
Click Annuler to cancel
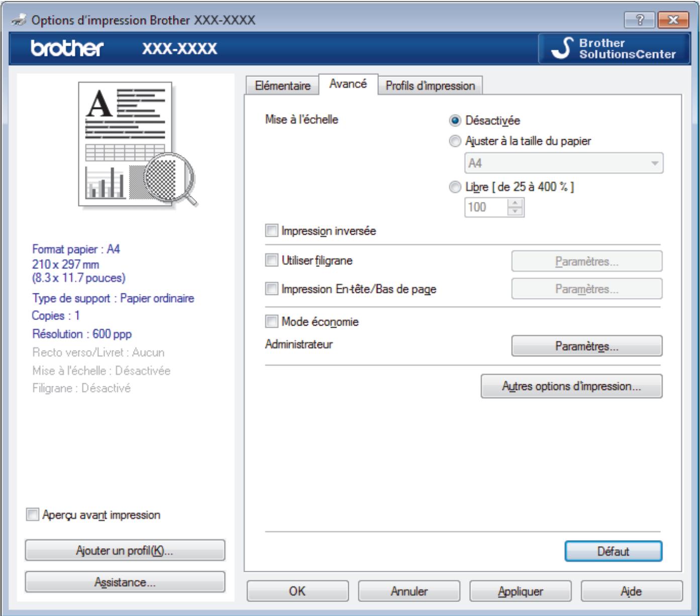[x=409, y=591]
